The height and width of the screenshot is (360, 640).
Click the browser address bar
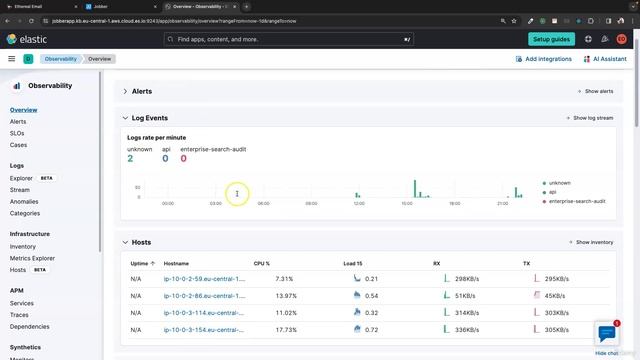tap(269, 21)
